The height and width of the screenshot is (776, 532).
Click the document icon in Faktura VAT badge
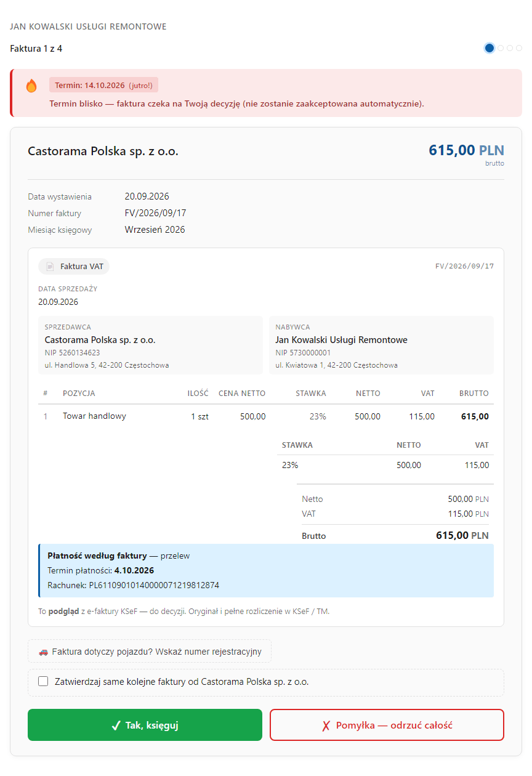(50, 267)
